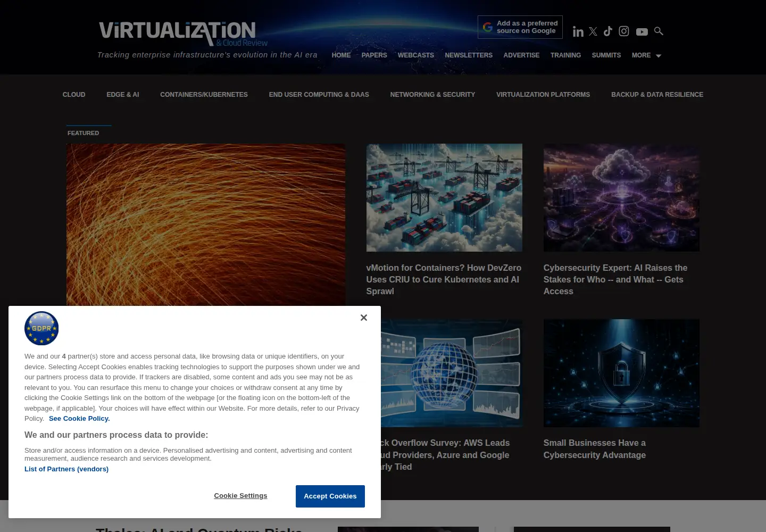This screenshot has height=532, width=766.
Task: Click the search magnifier icon
Action: tap(659, 31)
